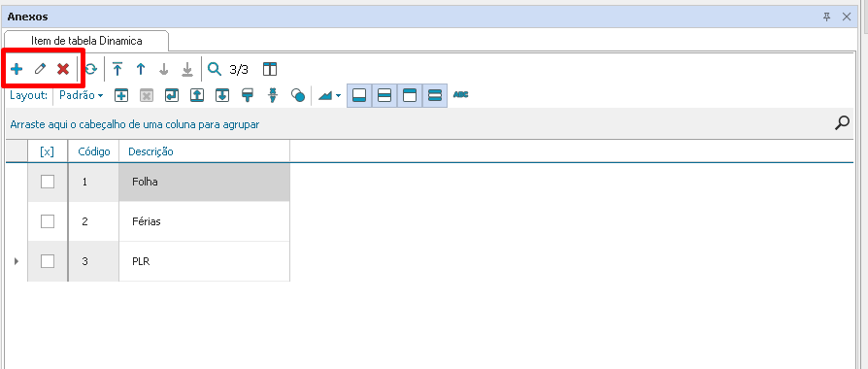Click the paint roller formatting icon
Screen dimensions: 868x369
pyautogui.click(x=248, y=95)
